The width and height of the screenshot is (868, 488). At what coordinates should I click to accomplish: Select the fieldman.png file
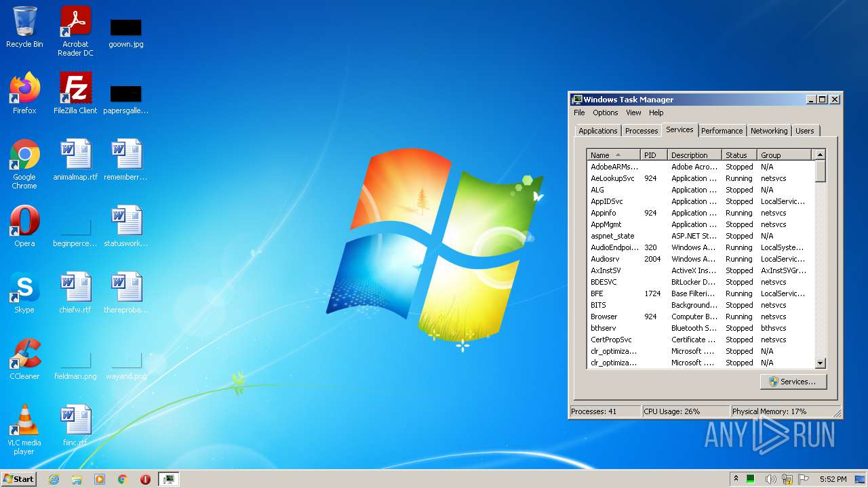[x=75, y=365]
